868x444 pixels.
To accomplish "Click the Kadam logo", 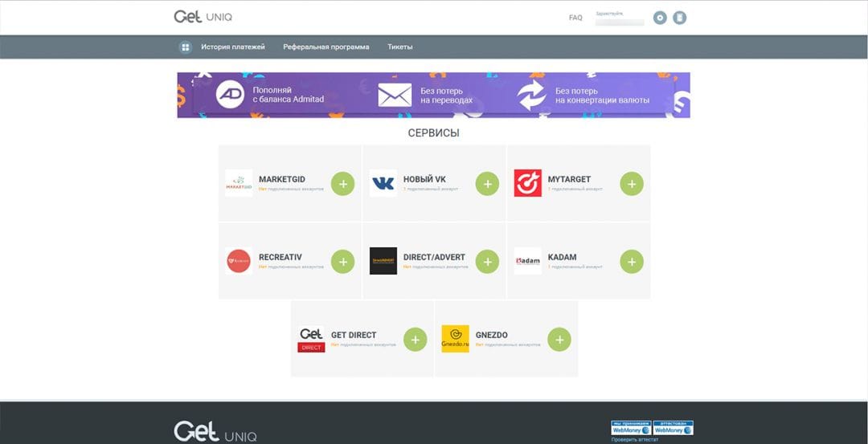I will tap(527, 261).
